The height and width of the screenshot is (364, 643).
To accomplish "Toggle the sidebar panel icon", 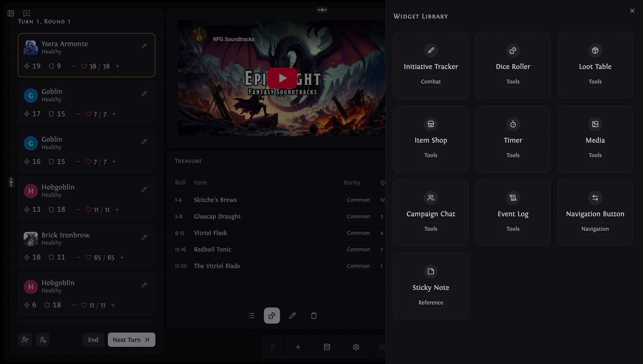I will click(x=10, y=13).
